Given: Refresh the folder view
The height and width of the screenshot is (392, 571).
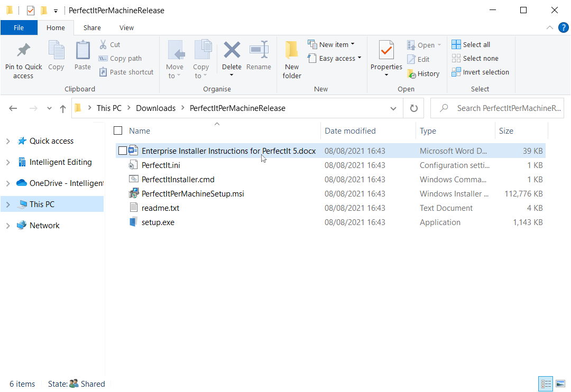Looking at the screenshot, I should tap(413, 108).
